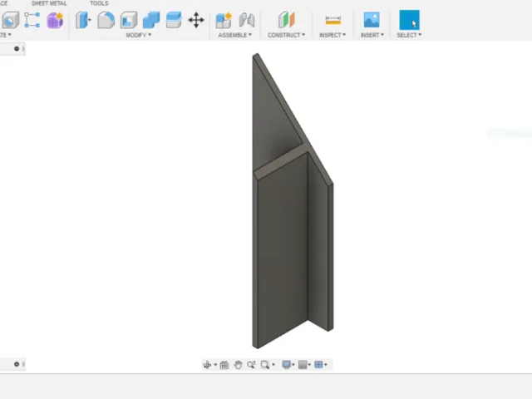Select the Press Pull tool

[x=83, y=20]
